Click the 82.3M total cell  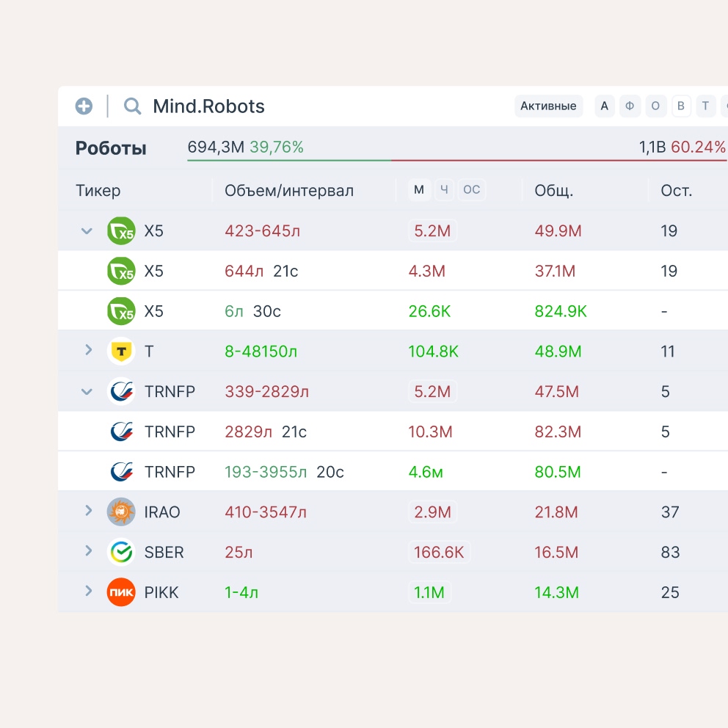558,432
